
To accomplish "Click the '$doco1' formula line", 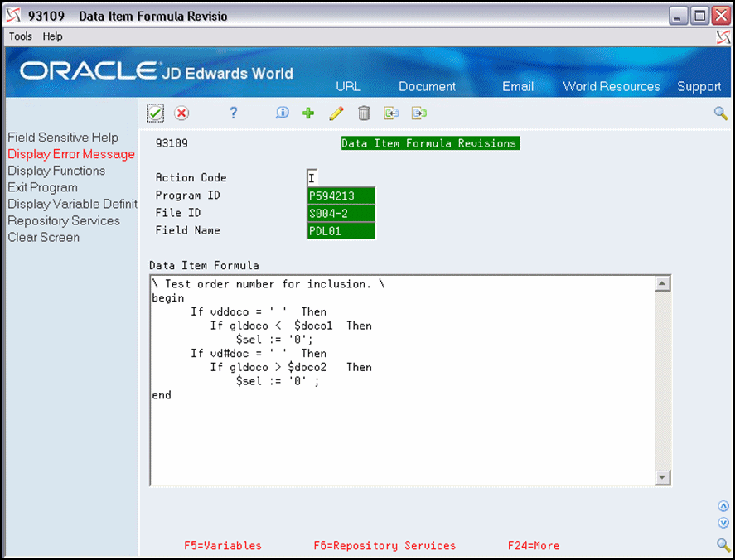I will pos(291,326).
